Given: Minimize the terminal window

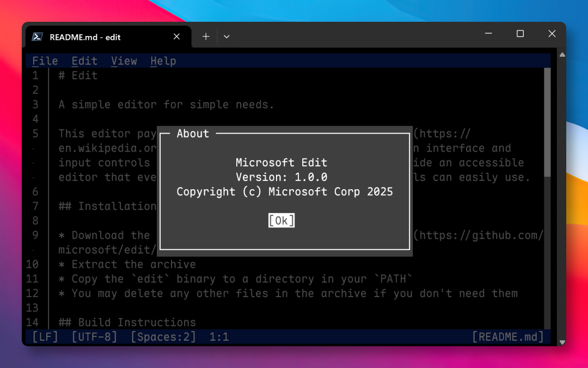Looking at the screenshot, I should click(488, 33).
